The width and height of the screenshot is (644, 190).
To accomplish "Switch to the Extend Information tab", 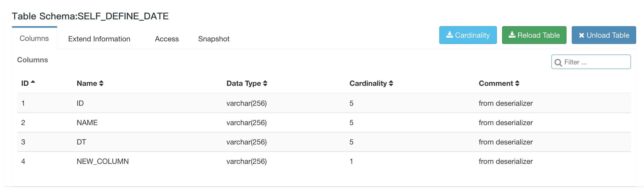I will click(x=99, y=39).
